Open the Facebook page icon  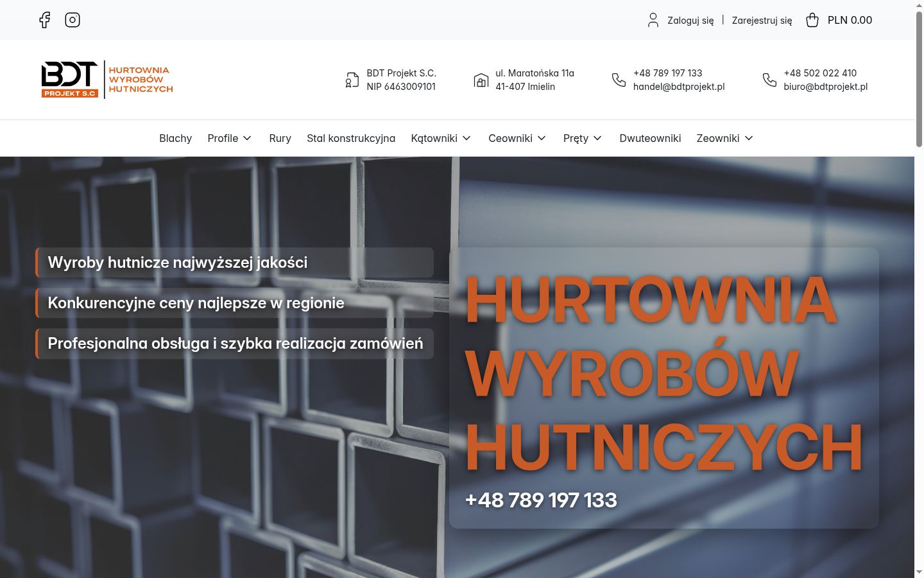point(44,20)
